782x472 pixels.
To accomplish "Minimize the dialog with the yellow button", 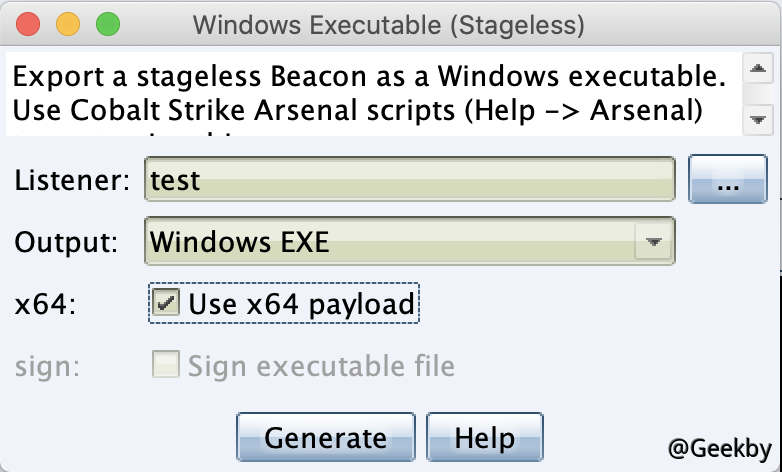I will coord(68,24).
